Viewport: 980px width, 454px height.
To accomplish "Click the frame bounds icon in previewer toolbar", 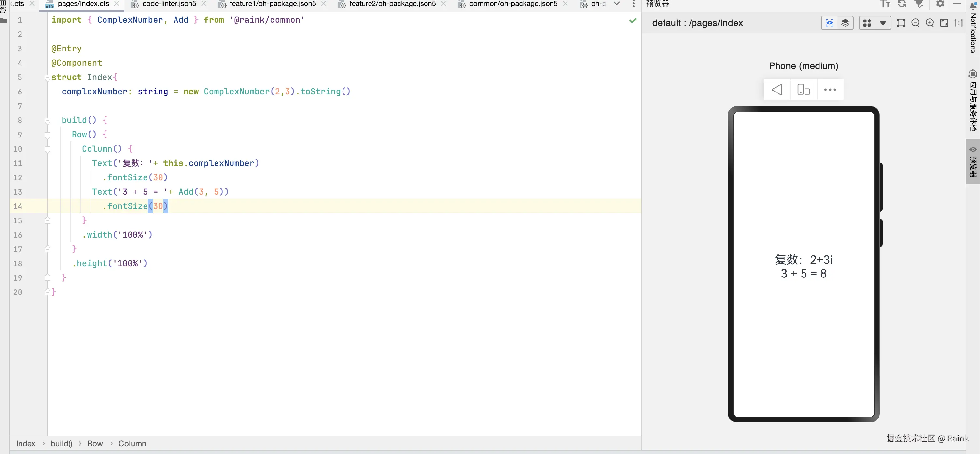I will click(x=901, y=23).
